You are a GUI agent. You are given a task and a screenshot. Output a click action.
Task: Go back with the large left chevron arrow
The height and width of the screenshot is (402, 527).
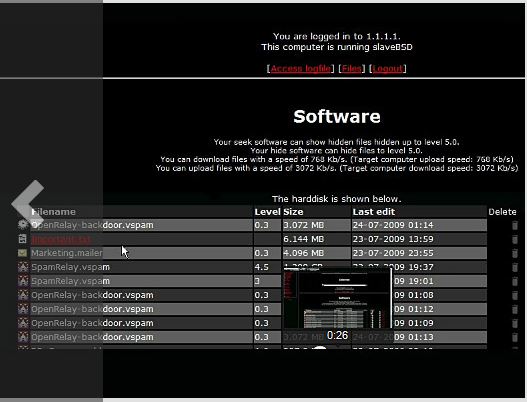pos(28,203)
